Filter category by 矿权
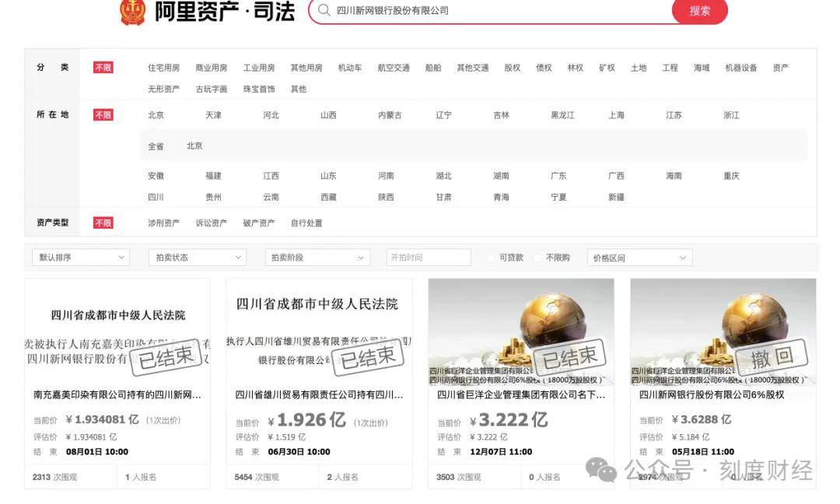840x504 pixels. (x=607, y=68)
